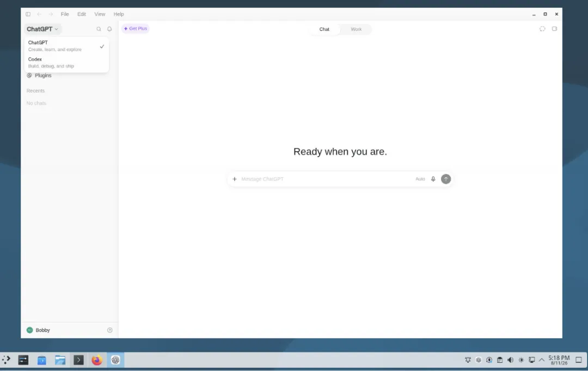This screenshot has width=588, height=371.
Task: Open the File menu
Action: 65,14
